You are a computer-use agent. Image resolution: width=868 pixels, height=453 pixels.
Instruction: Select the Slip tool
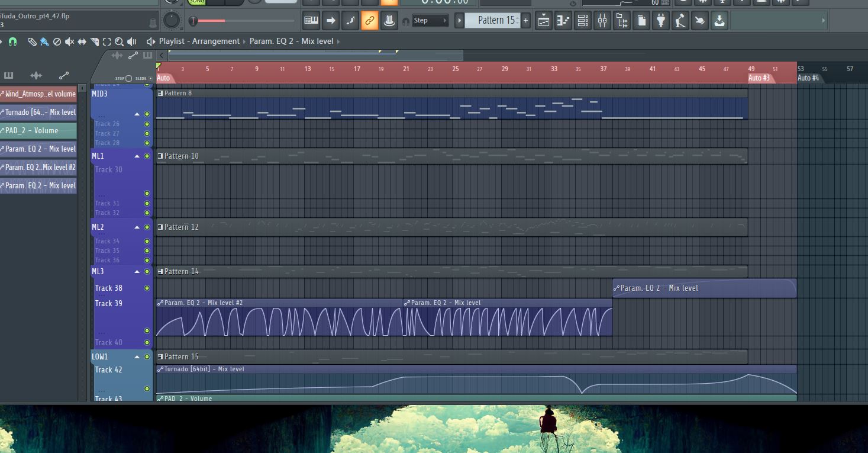(82, 41)
